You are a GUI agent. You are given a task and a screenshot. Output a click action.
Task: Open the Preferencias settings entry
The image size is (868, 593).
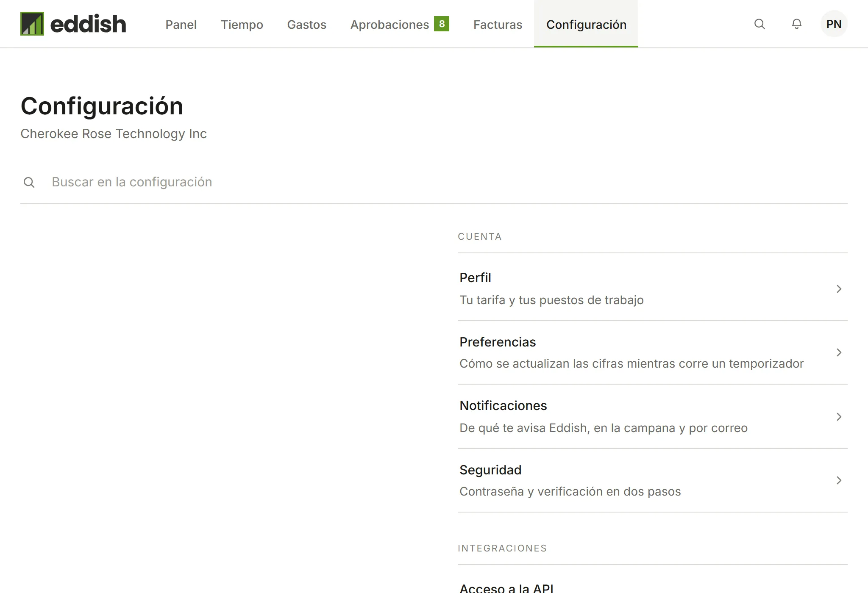pyautogui.click(x=653, y=352)
